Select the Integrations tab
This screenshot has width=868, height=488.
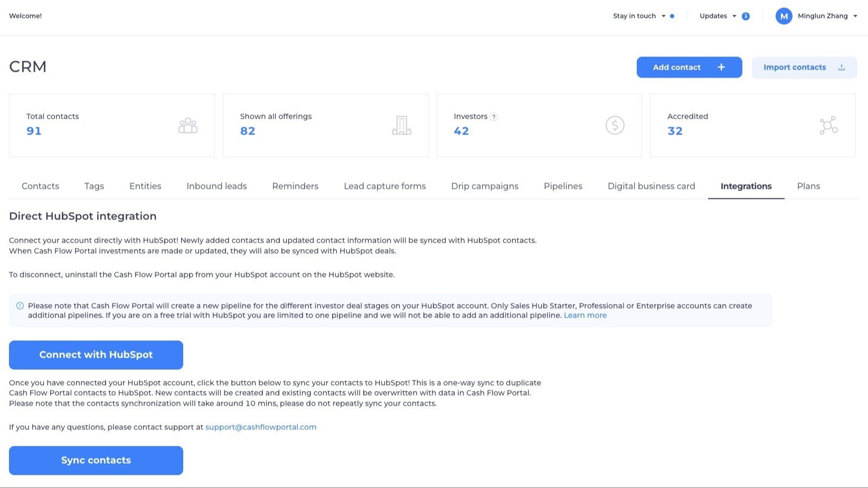click(x=746, y=186)
